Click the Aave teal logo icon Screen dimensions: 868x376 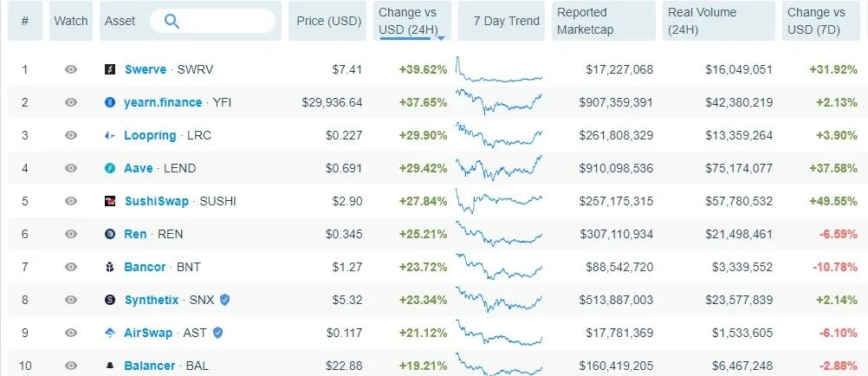pyautogui.click(x=110, y=168)
